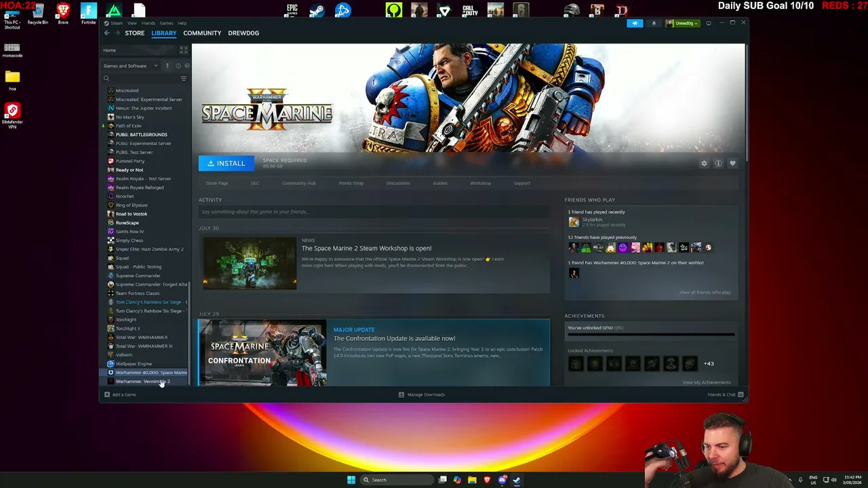
Task: Open Steam Workshop news thumbnail
Action: click(x=250, y=263)
